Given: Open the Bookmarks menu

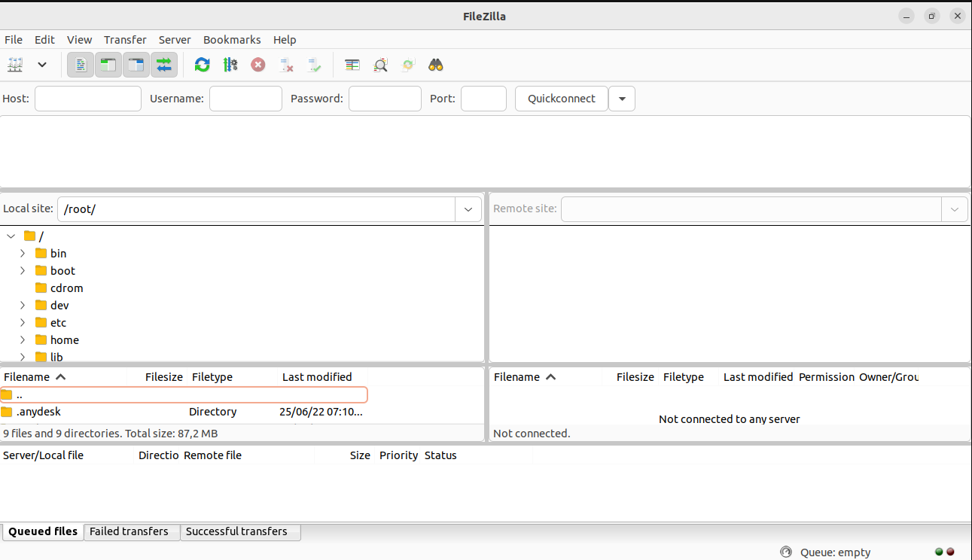Looking at the screenshot, I should [x=232, y=40].
